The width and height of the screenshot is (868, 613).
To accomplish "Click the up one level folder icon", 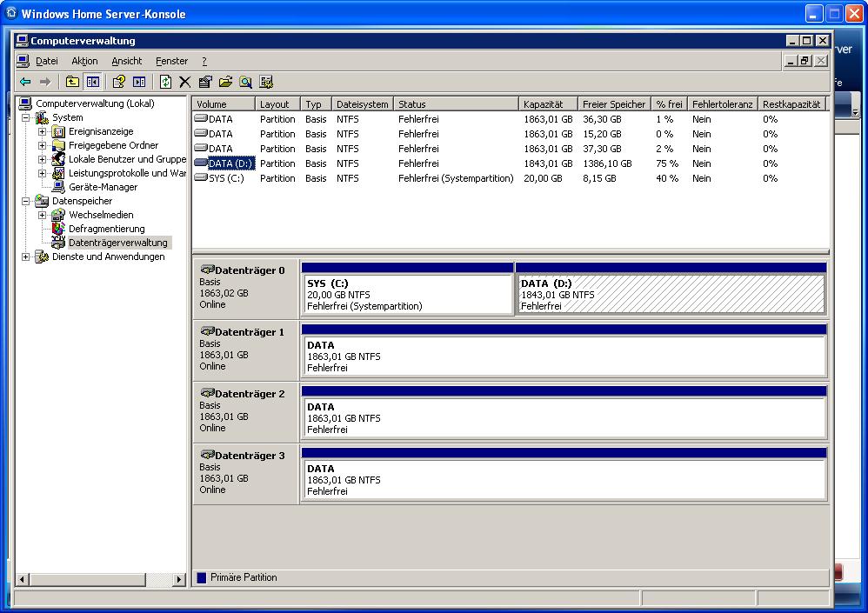I will 72,82.
